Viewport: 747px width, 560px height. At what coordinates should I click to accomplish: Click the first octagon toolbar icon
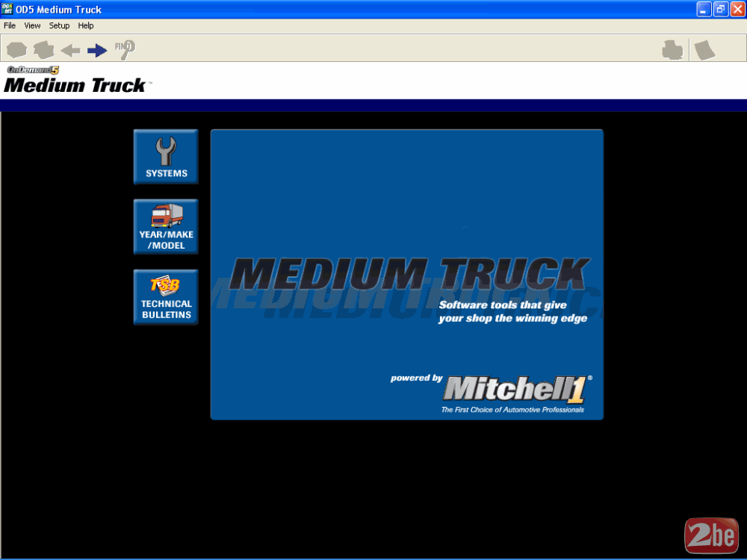[x=16, y=49]
